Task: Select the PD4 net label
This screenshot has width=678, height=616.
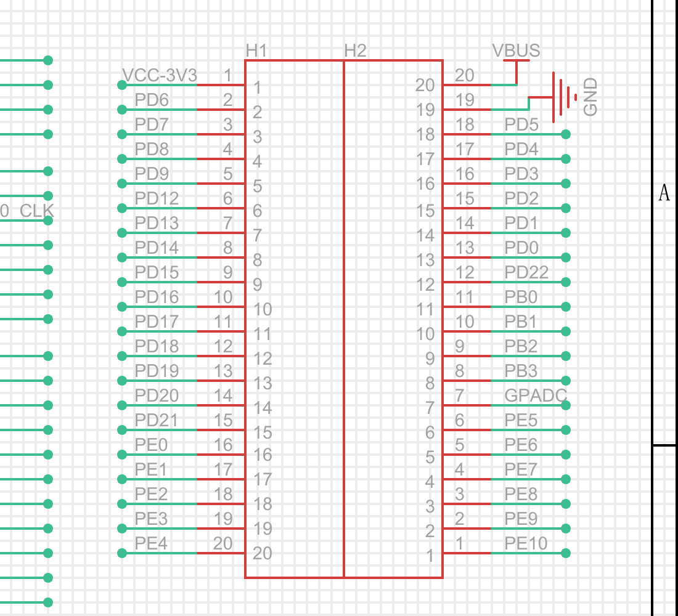Action: tap(521, 149)
